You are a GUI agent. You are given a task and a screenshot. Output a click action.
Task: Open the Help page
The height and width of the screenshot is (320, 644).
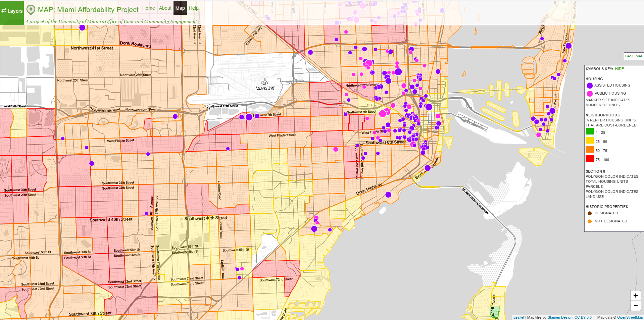(x=194, y=8)
